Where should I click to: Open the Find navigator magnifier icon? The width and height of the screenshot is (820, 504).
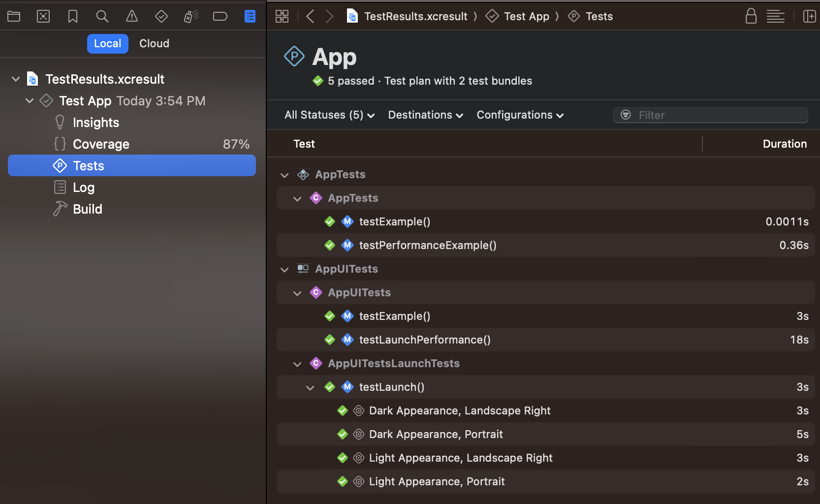click(102, 16)
